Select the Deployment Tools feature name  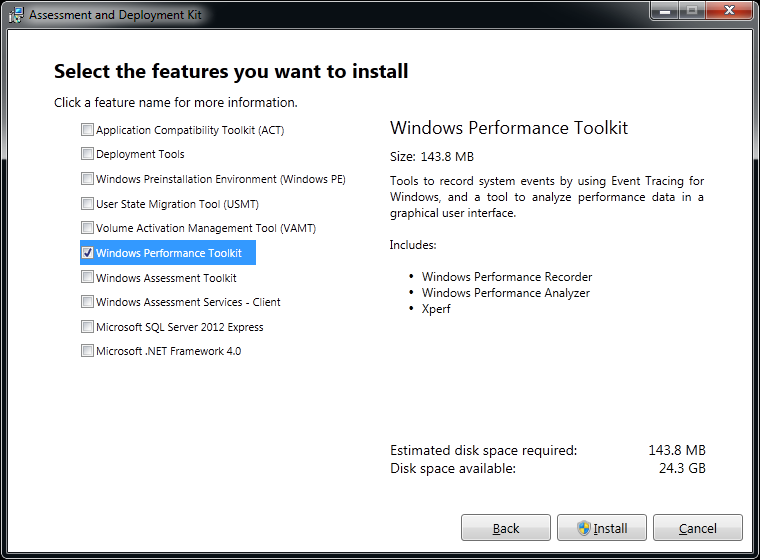pyautogui.click(x=140, y=154)
